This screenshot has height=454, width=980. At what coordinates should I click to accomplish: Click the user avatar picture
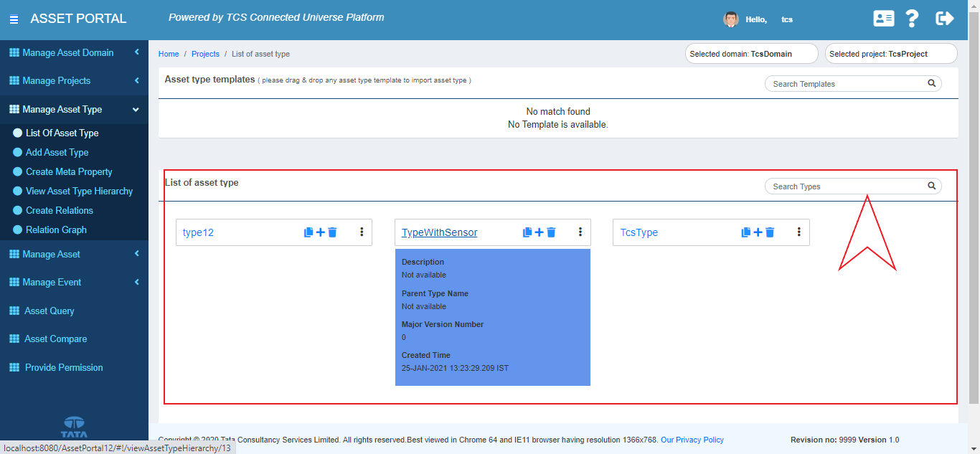pyautogui.click(x=731, y=19)
